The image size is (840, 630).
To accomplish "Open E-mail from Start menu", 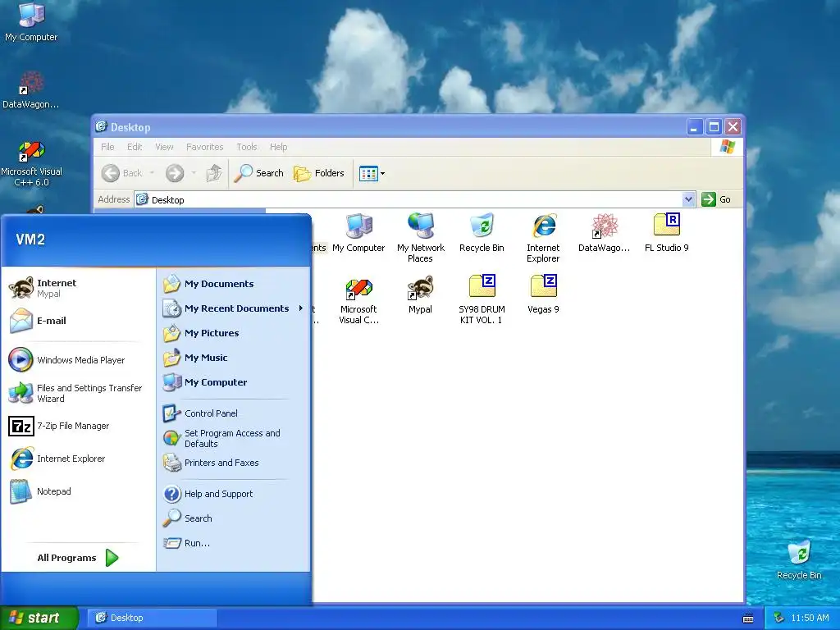I will 78,321.
